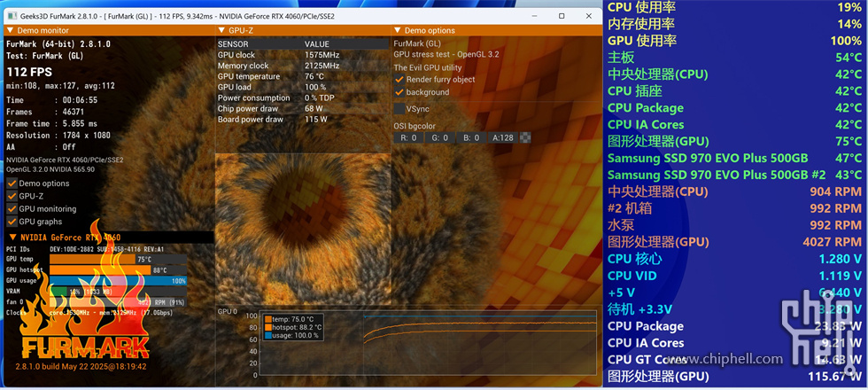Click the usage: 100.0 % graph legend
This screenshot has height=390, width=868.
point(291,335)
